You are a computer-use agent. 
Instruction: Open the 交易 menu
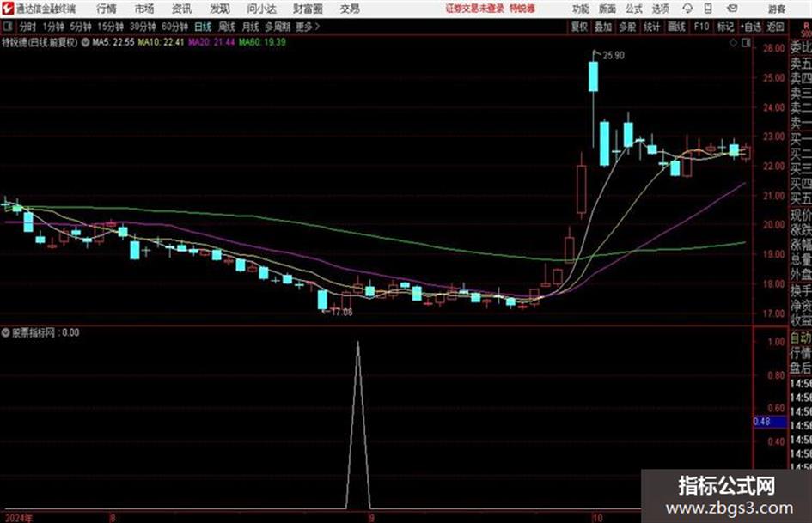(x=350, y=9)
